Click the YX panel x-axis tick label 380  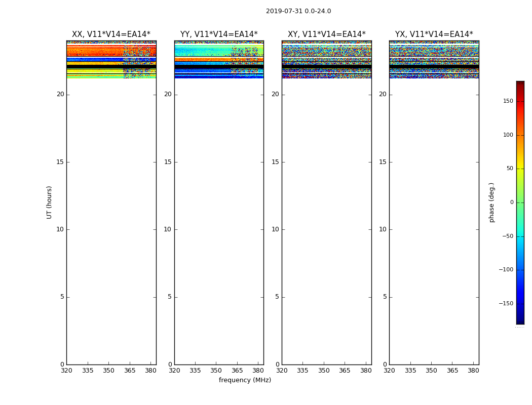473,371
